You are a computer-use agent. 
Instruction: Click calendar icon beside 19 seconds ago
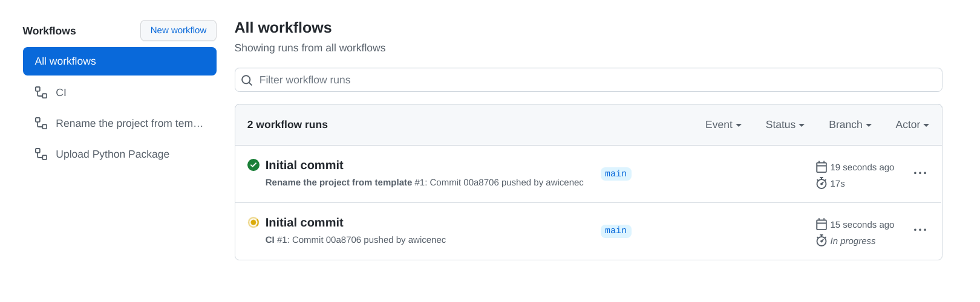tap(822, 167)
